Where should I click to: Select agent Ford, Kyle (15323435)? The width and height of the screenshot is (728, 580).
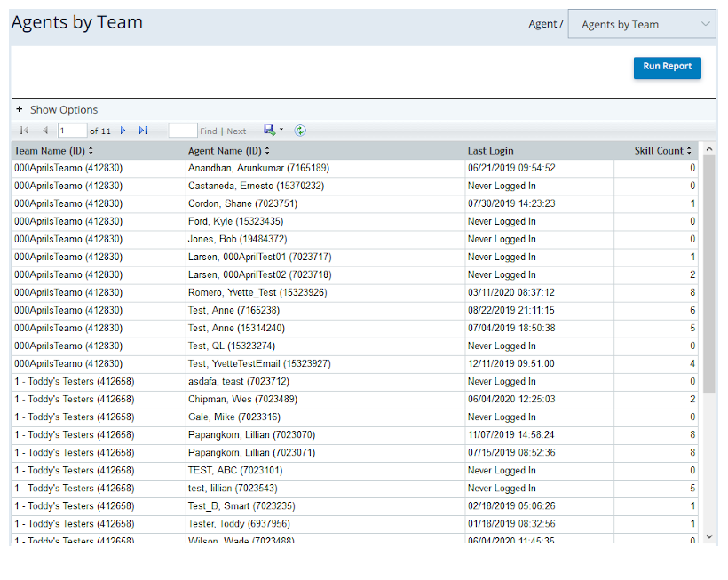[x=235, y=221]
